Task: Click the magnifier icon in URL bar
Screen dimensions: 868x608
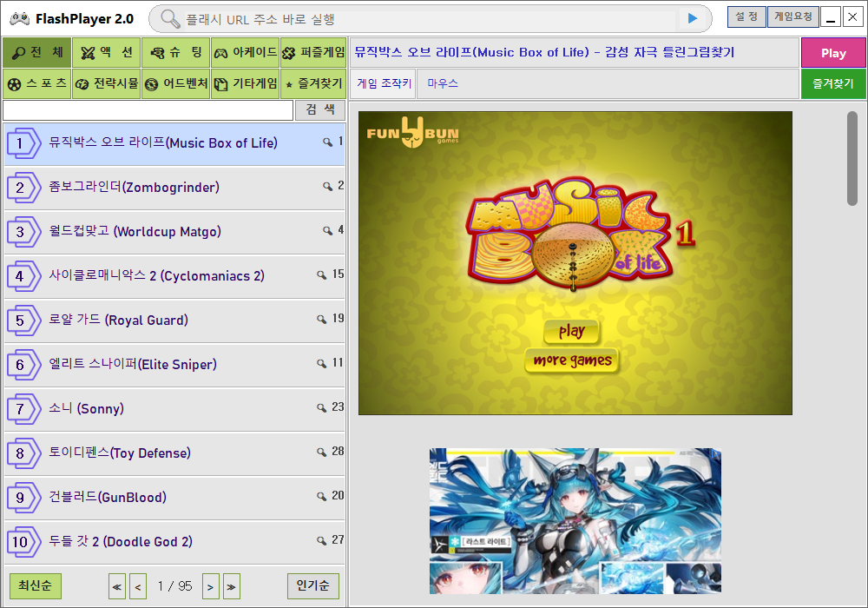Action: coord(170,19)
